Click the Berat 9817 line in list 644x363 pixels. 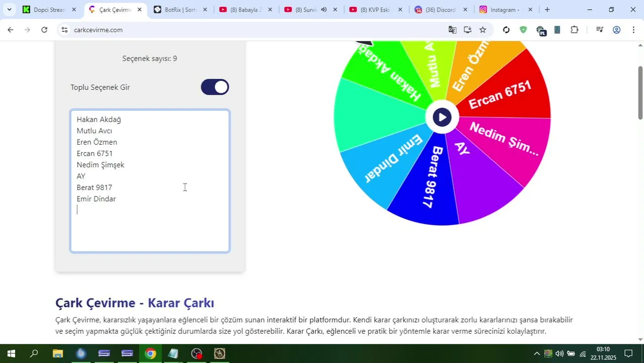94,188
